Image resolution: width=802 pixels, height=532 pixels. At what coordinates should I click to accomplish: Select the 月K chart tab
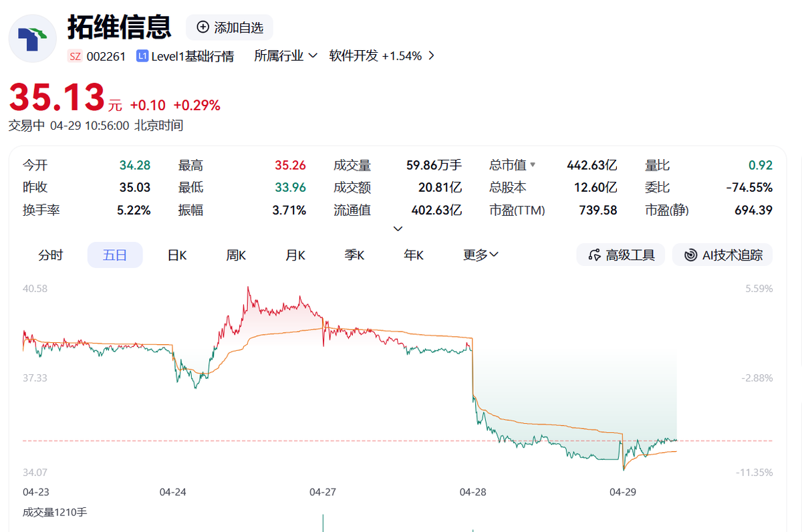point(295,255)
